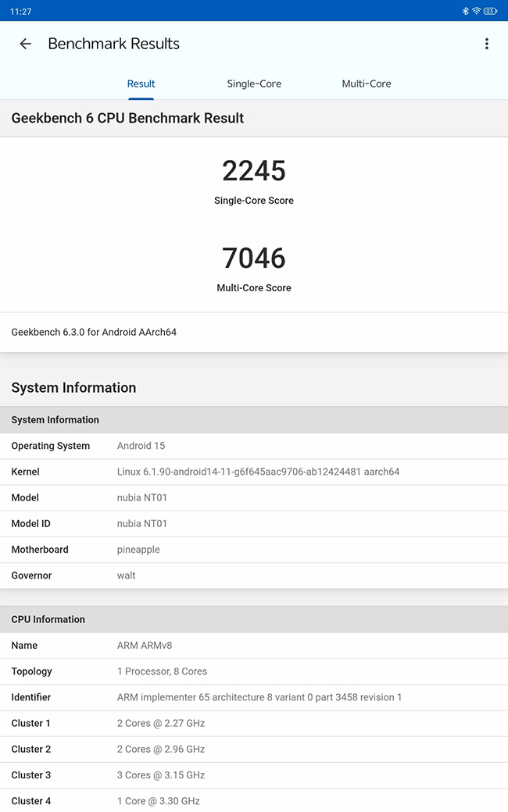The width and height of the screenshot is (508, 812).
Task: Tap the Wi-Fi status icon
Action: [477, 11]
